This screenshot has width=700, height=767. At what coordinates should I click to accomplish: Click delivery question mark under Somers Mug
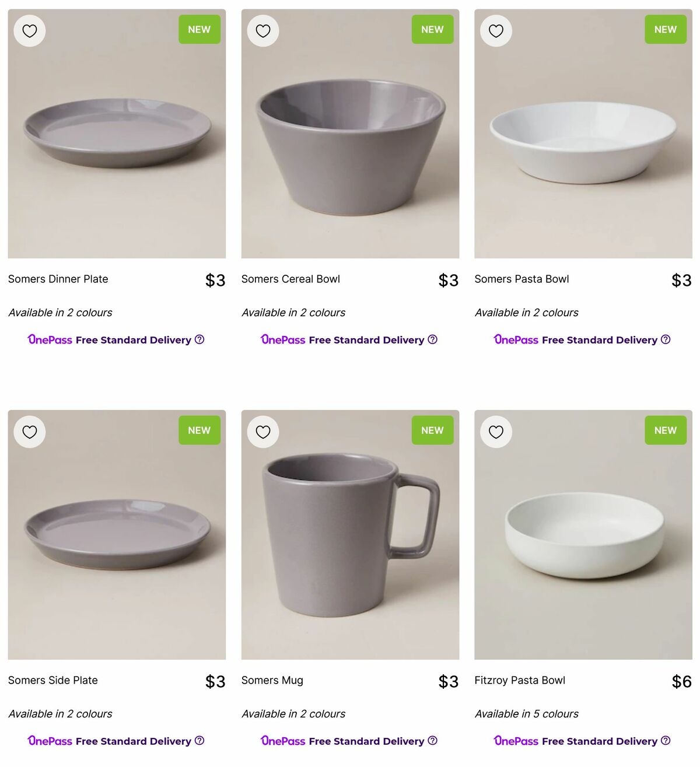point(432,741)
